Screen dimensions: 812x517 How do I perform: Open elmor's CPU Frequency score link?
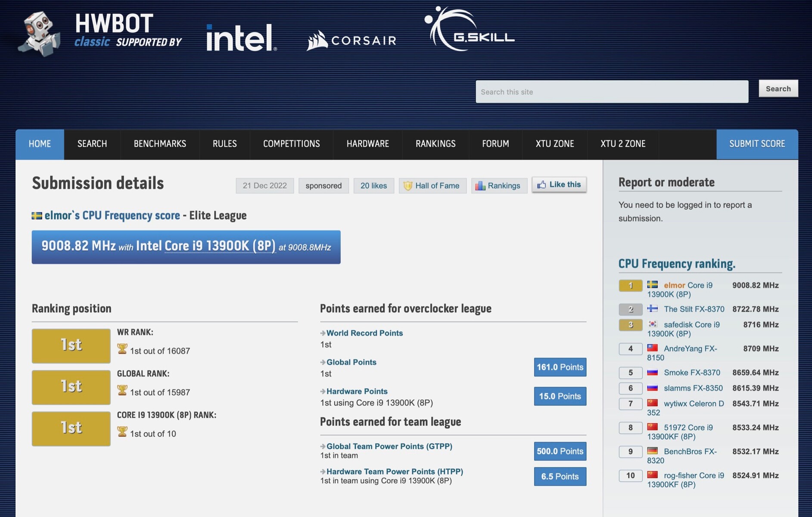pos(112,215)
